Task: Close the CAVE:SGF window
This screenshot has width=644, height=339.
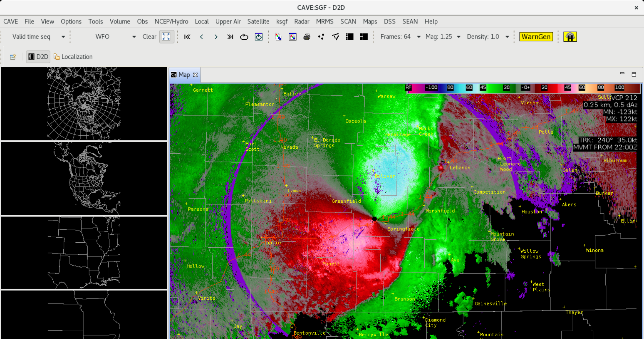Action: pyautogui.click(x=636, y=7)
